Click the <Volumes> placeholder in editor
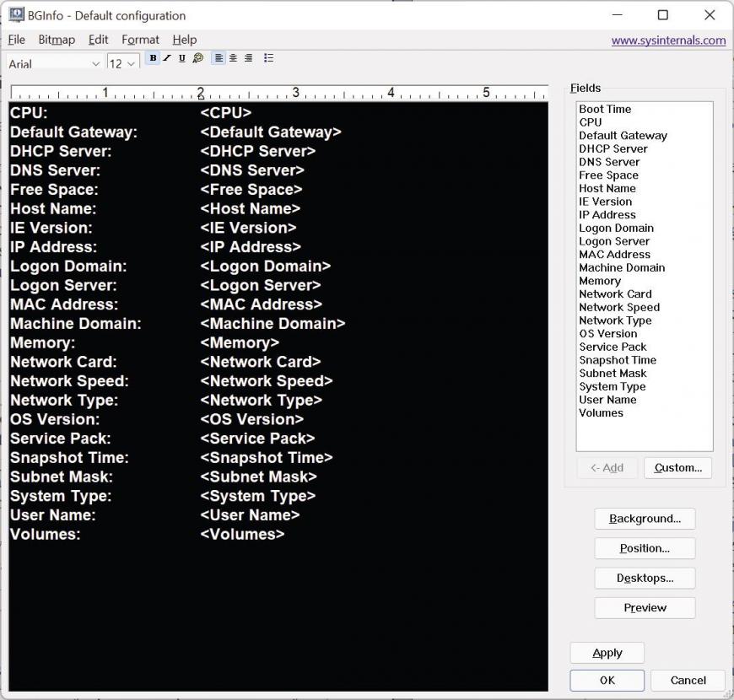Viewport: 734px width, 700px height. [242, 535]
